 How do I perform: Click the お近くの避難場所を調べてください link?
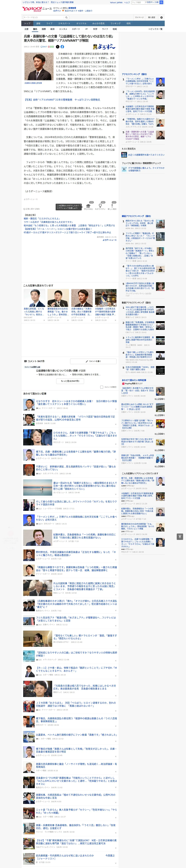click(146, 155)
